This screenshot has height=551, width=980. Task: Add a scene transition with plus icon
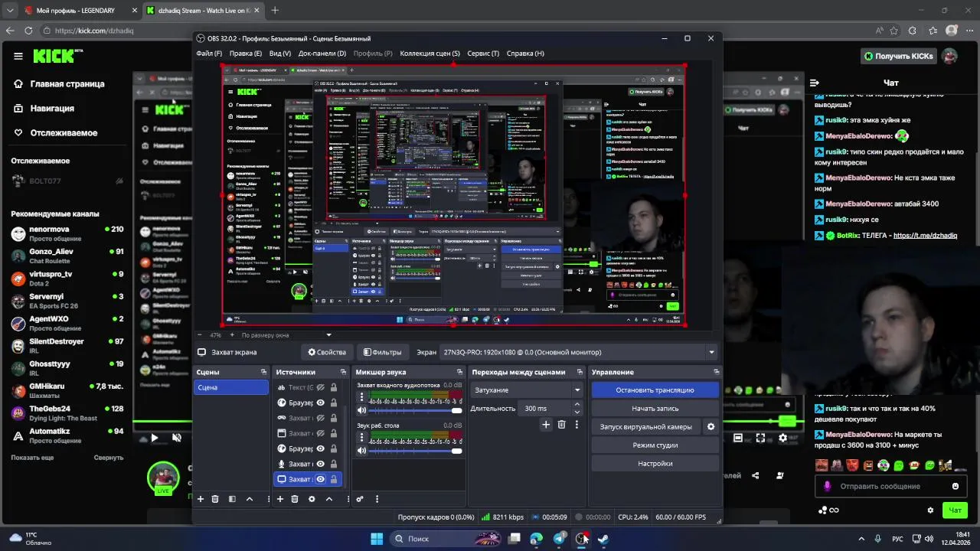[x=546, y=425]
